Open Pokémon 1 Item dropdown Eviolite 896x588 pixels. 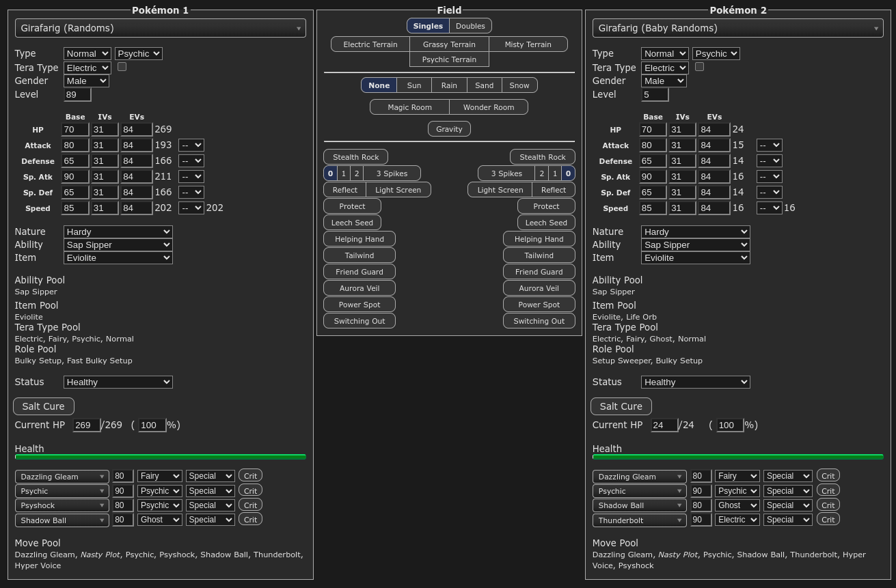pyautogui.click(x=118, y=257)
